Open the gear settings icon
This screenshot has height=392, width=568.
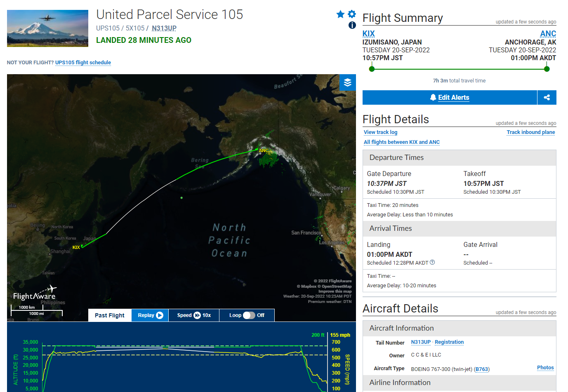[x=352, y=14]
